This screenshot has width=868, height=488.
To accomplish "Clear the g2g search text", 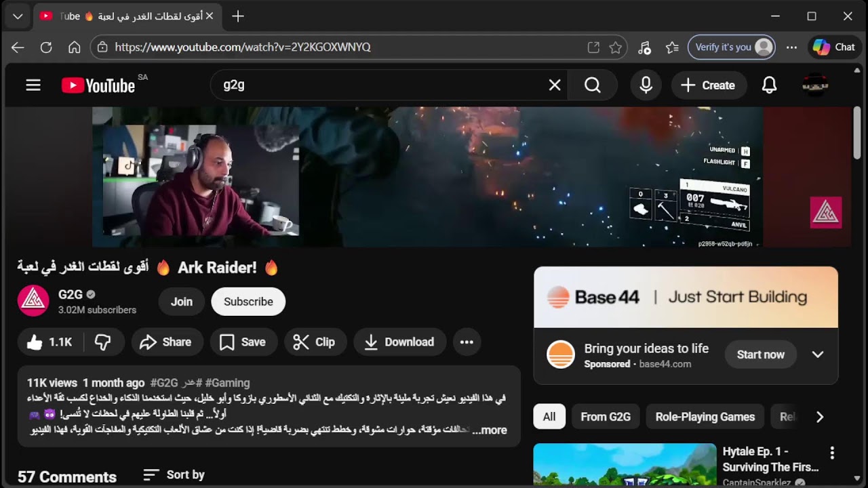I will [x=555, y=85].
